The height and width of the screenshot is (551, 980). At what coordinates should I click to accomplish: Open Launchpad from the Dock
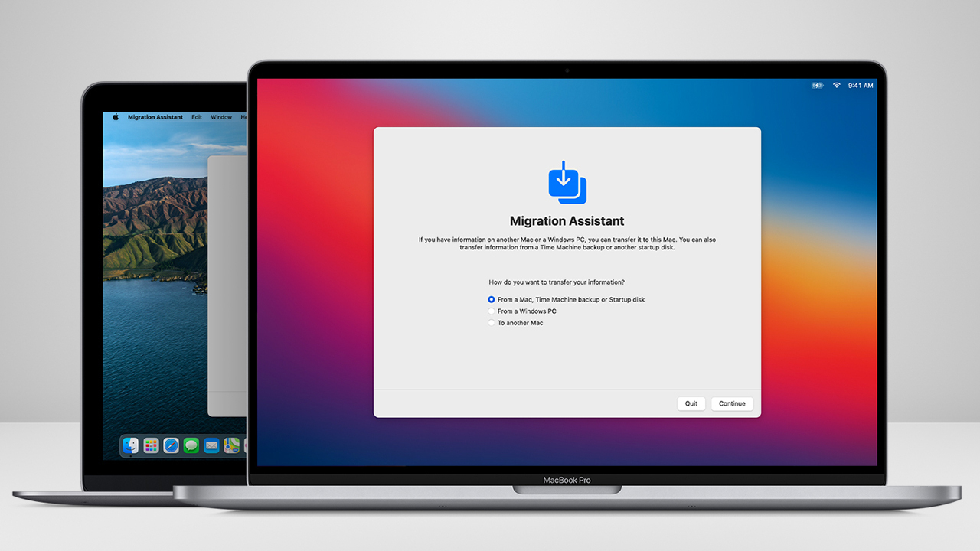coord(152,445)
